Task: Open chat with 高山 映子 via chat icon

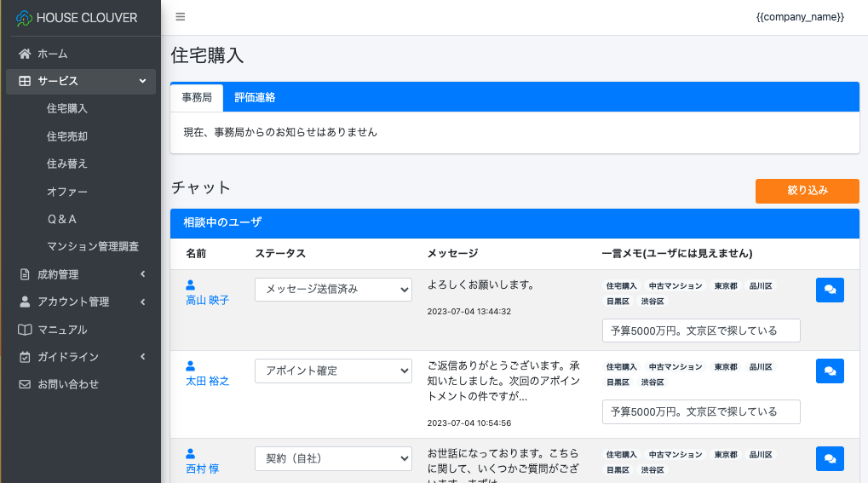Action: pos(830,290)
